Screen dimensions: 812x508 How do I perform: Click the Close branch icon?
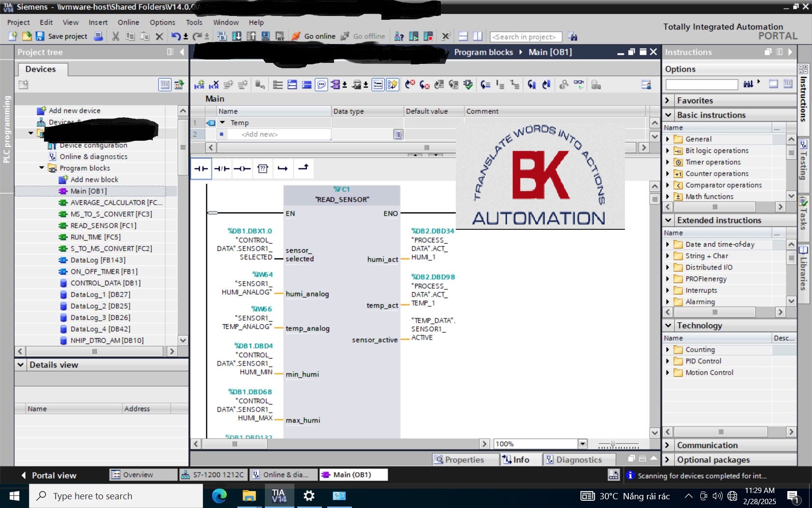click(303, 168)
